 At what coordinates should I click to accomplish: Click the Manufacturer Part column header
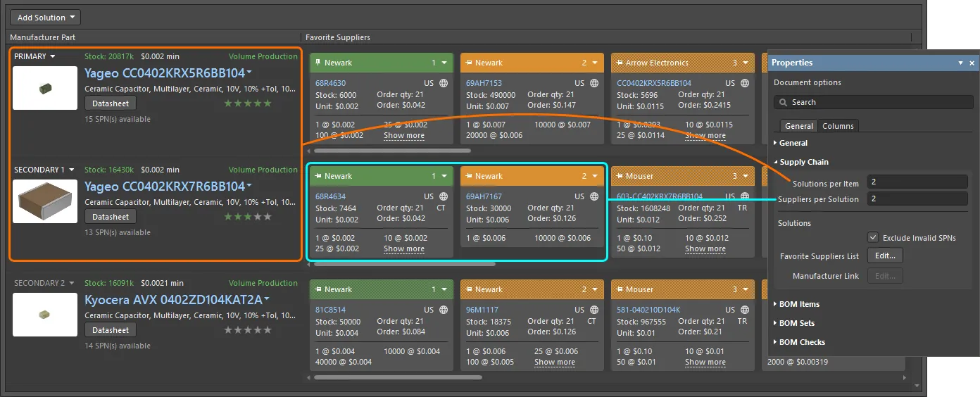(43, 37)
